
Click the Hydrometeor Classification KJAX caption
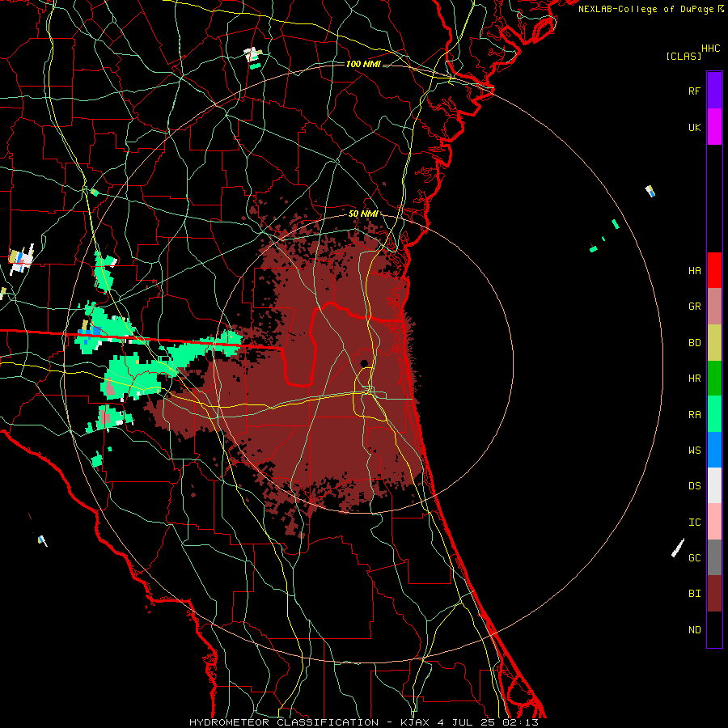(363, 722)
